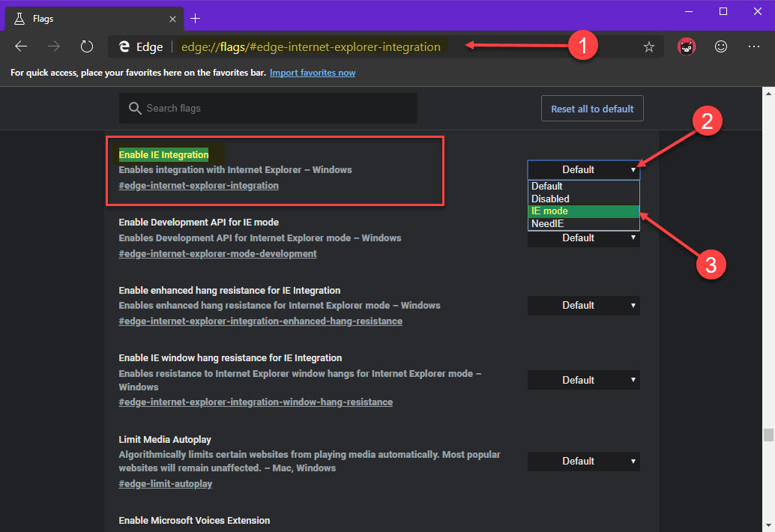This screenshot has width=775, height=532.
Task: Click the Edge logo in address bar
Action: point(124,46)
